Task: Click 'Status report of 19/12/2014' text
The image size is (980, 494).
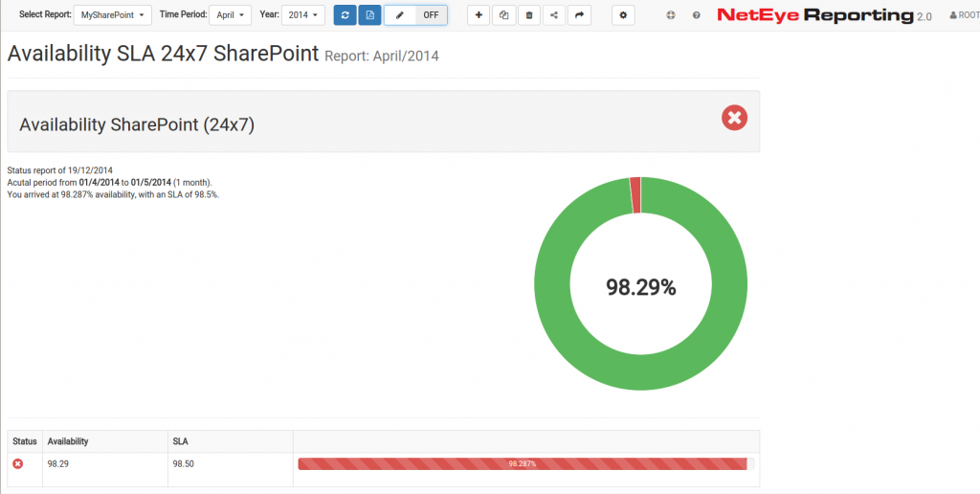Action: [x=60, y=170]
